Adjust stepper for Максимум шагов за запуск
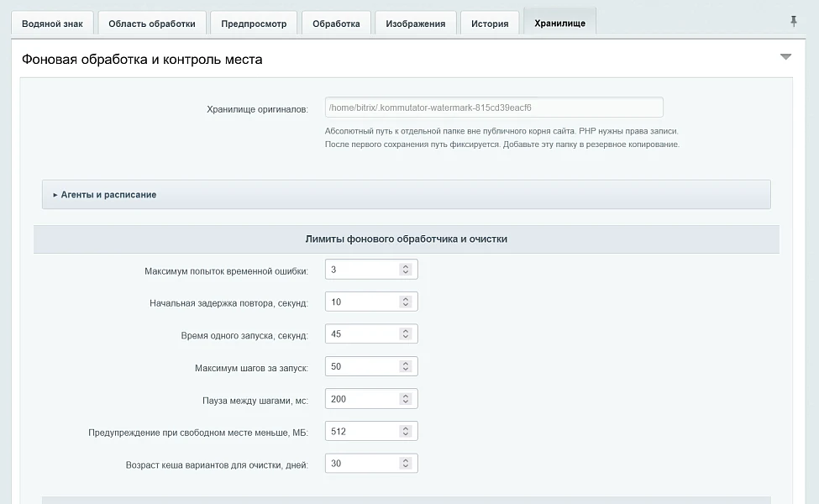The width and height of the screenshot is (819, 504). tap(406, 366)
